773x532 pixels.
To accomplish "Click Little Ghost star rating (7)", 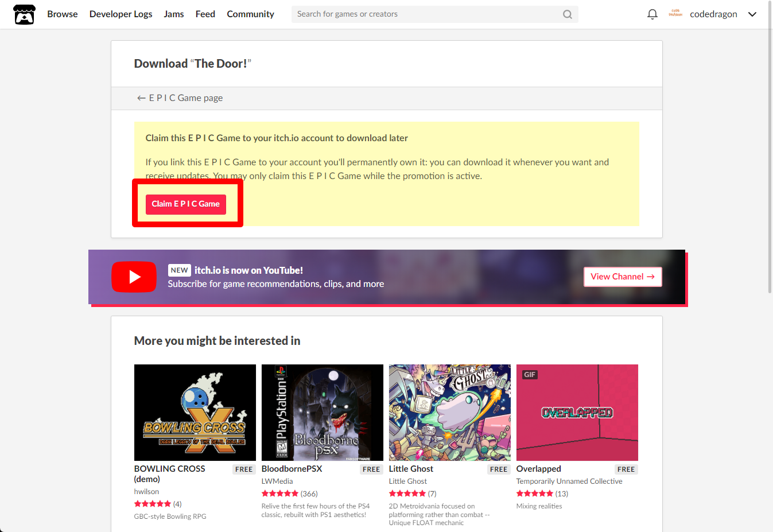I will coord(413,494).
